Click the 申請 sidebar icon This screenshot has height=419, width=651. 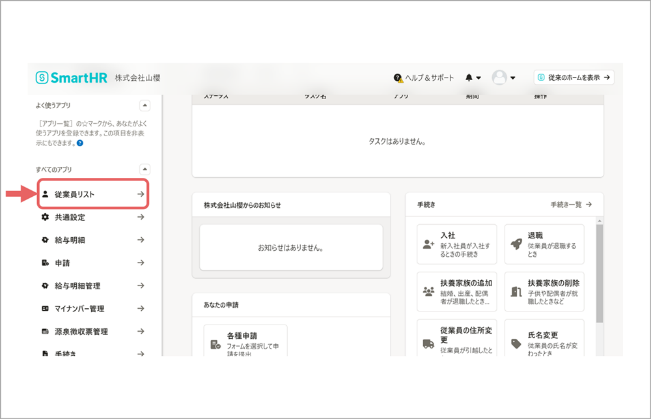pyautogui.click(x=45, y=263)
